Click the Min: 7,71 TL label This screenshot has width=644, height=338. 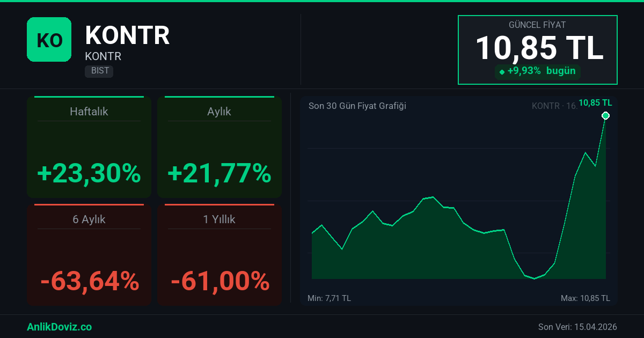(329, 298)
